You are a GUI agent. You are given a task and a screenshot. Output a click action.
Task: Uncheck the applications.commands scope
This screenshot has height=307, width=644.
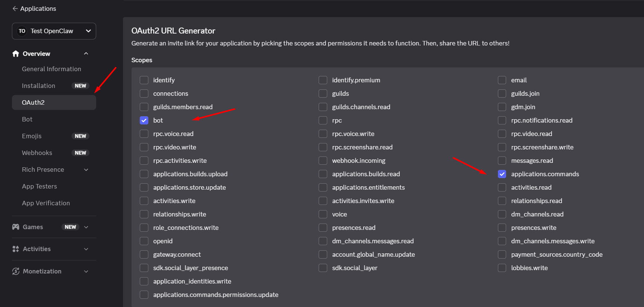[502, 174]
